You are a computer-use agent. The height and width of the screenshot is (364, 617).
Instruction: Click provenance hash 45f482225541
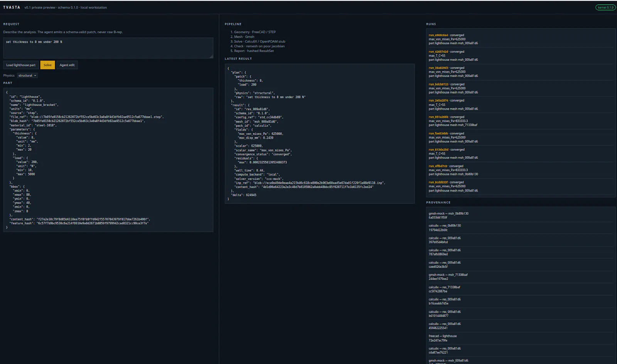[438, 328]
